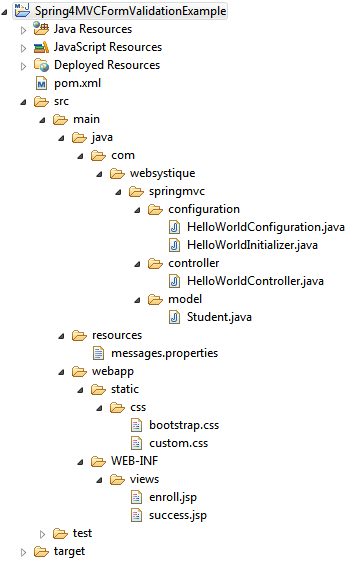Expand the JavaScript Resources node
The image size is (364, 561).
(23, 48)
